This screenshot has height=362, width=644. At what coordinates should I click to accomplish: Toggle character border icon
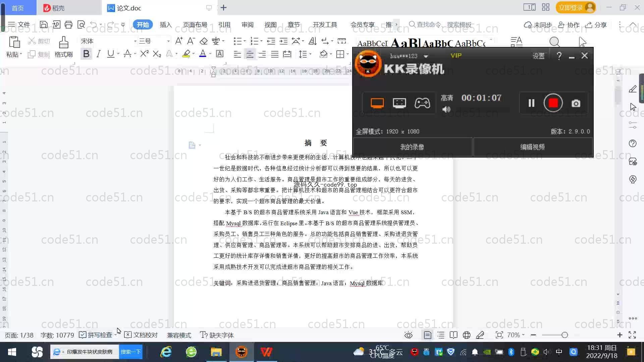[220, 54]
